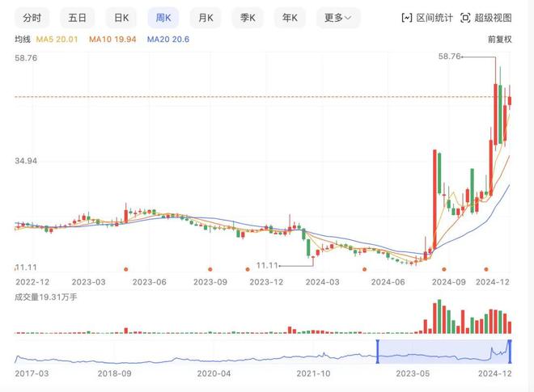Click the tallest green volume bar
Screen dimensions: 534x392
[439, 317]
